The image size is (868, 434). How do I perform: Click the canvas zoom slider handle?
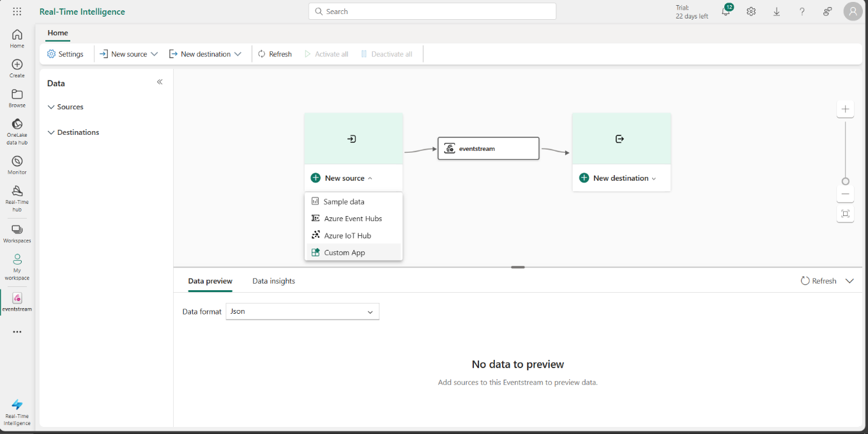click(845, 181)
